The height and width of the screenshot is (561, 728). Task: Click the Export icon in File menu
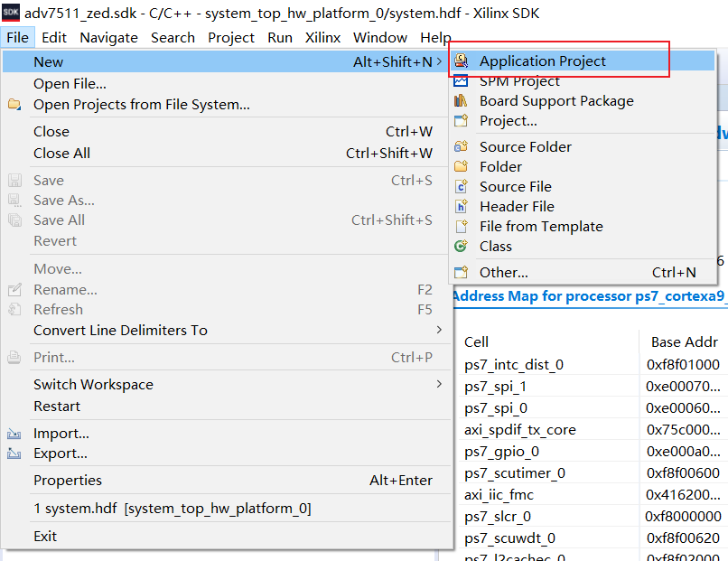14,453
